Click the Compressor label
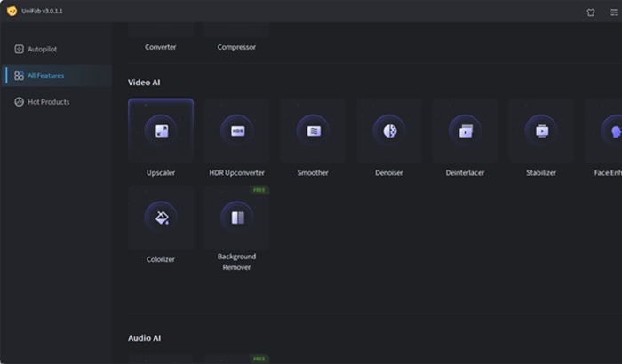Viewport: 622px width, 364px height. point(236,47)
